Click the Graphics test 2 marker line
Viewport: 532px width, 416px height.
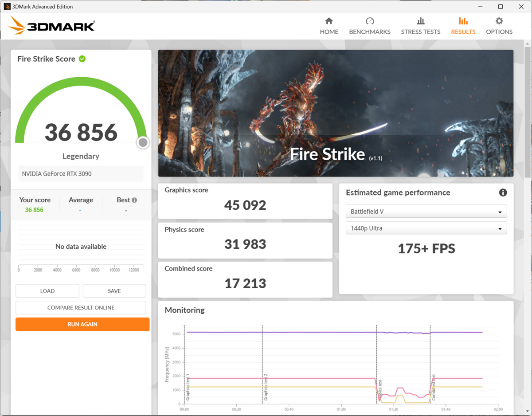(262, 364)
